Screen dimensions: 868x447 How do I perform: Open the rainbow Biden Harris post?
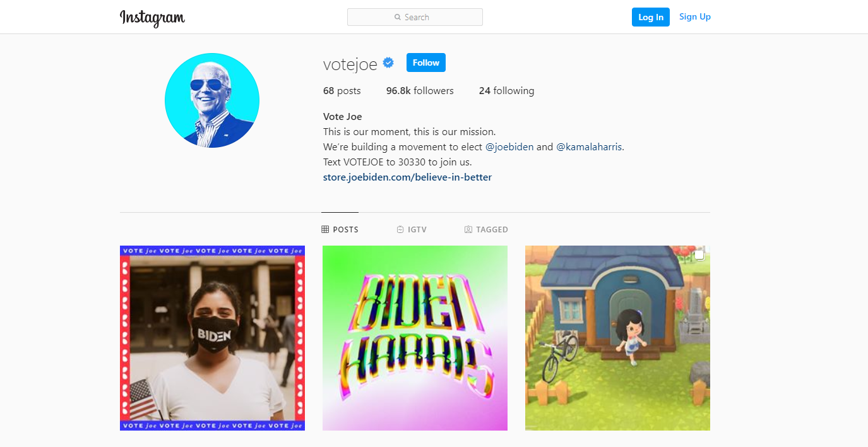[415, 338]
